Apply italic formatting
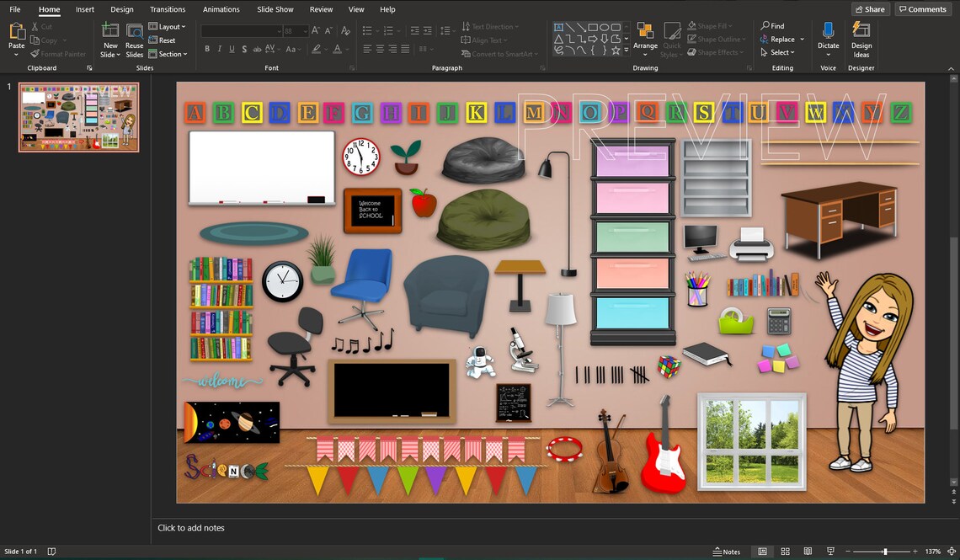Screen dimensions: 960x560 [219, 49]
